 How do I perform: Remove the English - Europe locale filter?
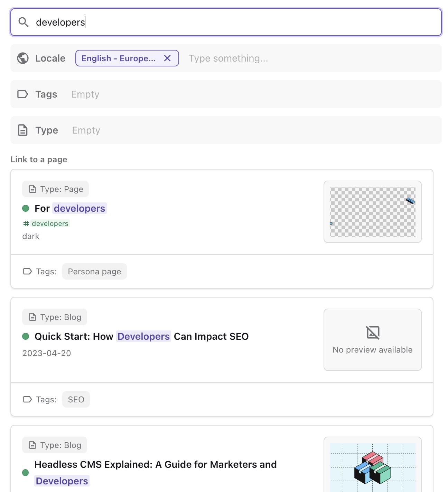pos(167,58)
